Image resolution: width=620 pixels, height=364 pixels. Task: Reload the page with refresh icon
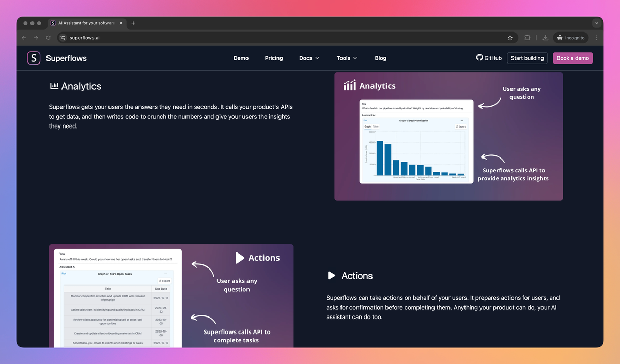tap(49, 38)
